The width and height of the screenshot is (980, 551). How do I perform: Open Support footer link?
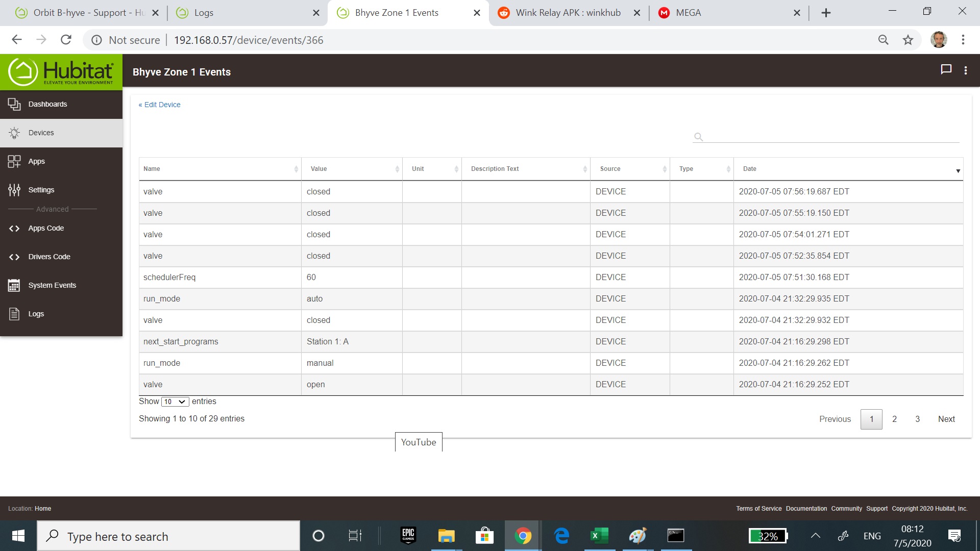[877, 509]
